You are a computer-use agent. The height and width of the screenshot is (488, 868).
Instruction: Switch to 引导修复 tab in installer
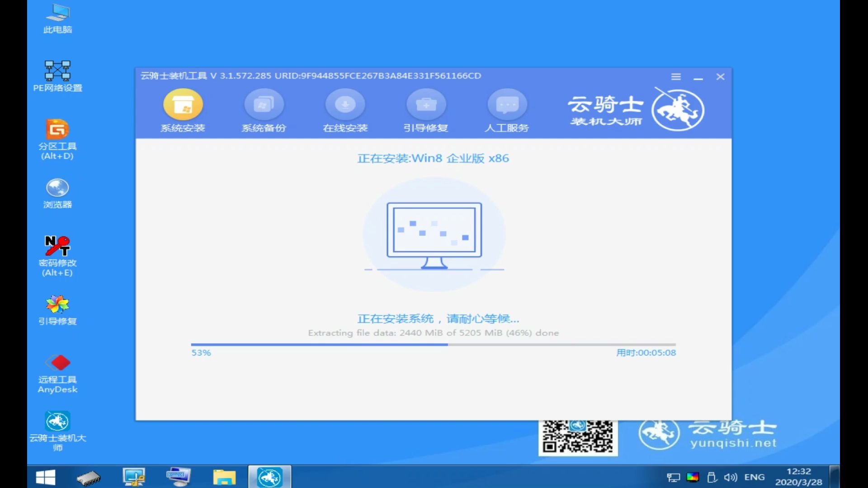pos(426,111)
